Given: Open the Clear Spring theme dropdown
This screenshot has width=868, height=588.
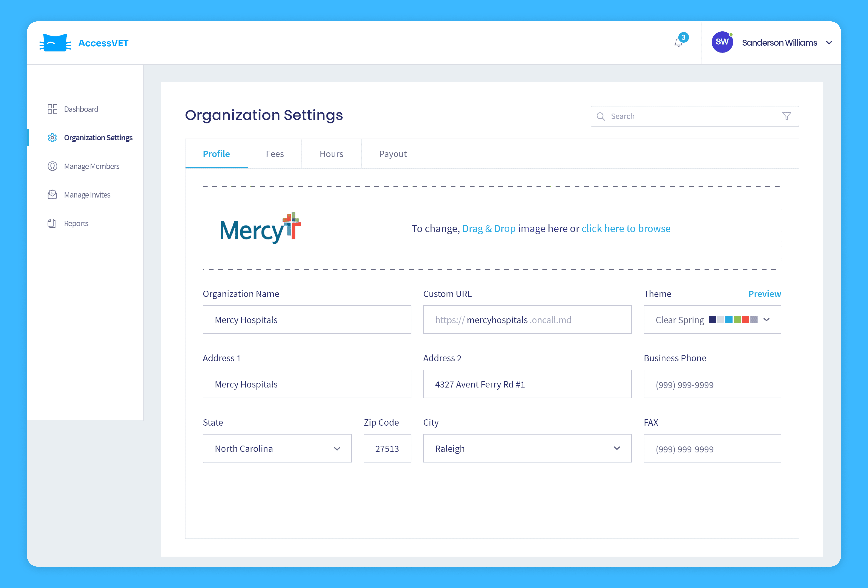Looking at the screenshot, I should pyautogui.click(x=712, y=320).
